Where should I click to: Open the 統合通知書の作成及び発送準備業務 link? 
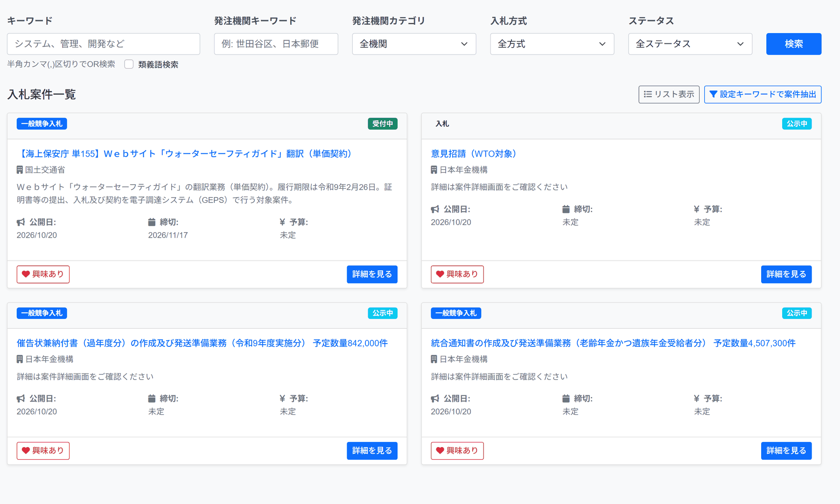pyautogui.click(x=613, y=343)
